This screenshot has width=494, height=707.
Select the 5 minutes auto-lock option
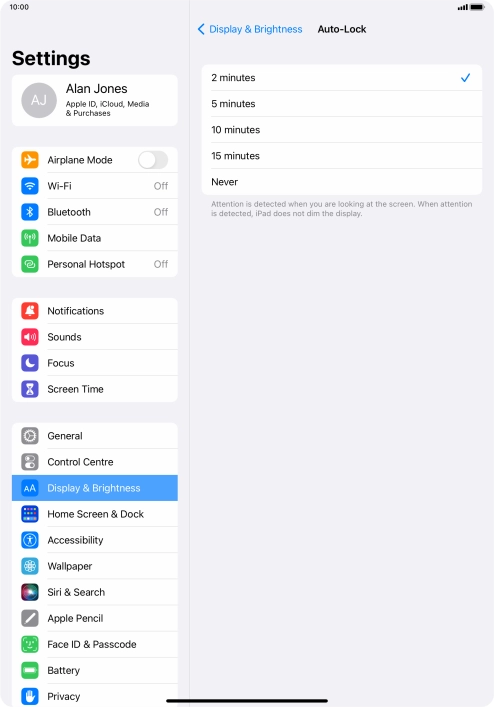click(x=342, y=104)
